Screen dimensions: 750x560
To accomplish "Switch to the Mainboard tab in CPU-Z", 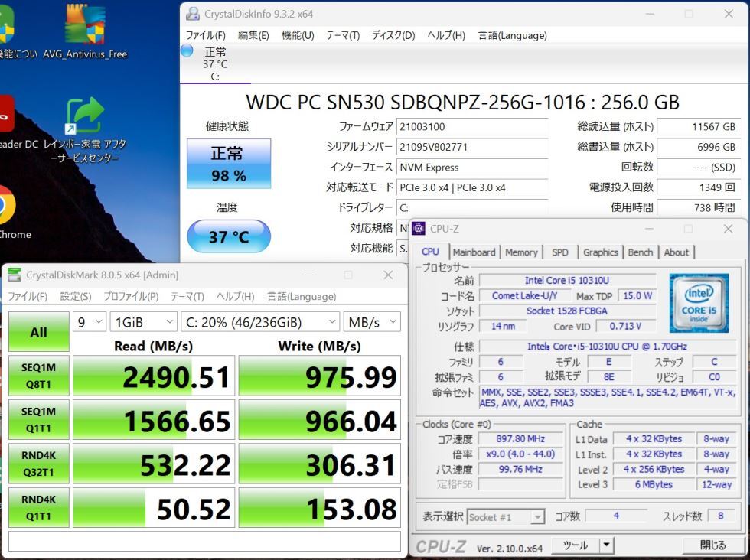I will [474, 252].
